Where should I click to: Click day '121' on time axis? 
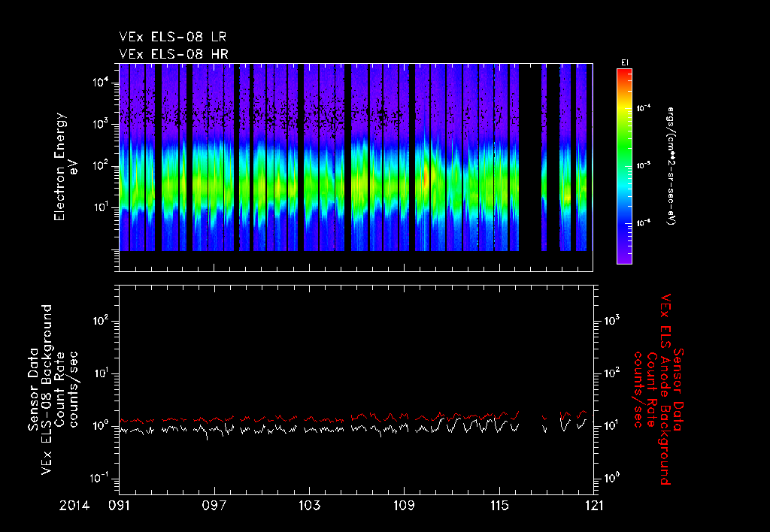pyautogui.click(x=594, y=506)
